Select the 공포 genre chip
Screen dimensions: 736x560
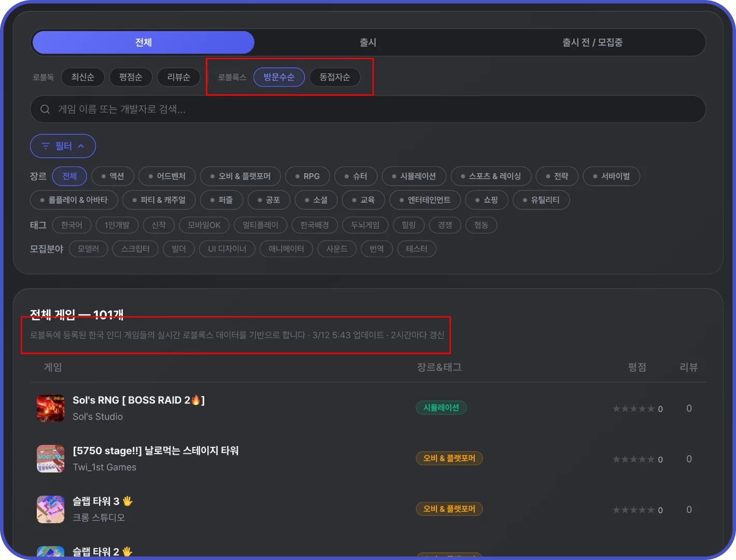[268, 200]
